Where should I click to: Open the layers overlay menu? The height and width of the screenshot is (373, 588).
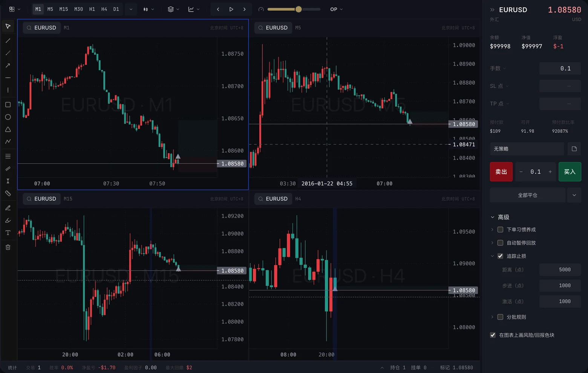[173, 9]
